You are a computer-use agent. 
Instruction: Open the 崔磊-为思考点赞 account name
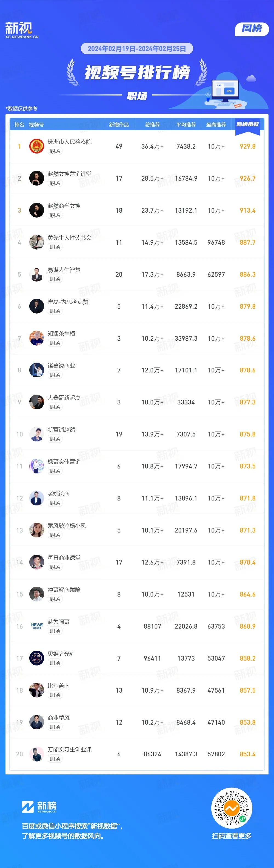coord(68,302)
